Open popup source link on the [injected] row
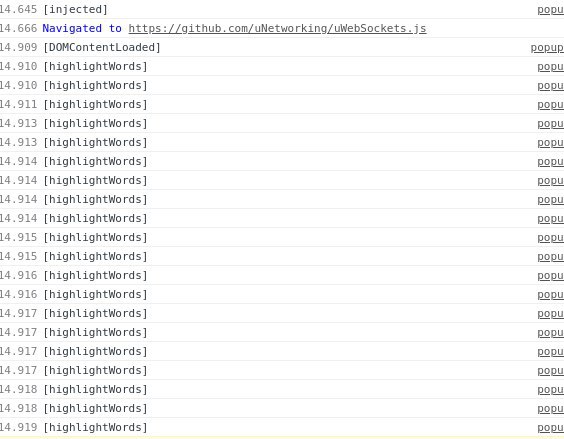 coord(551,10)
